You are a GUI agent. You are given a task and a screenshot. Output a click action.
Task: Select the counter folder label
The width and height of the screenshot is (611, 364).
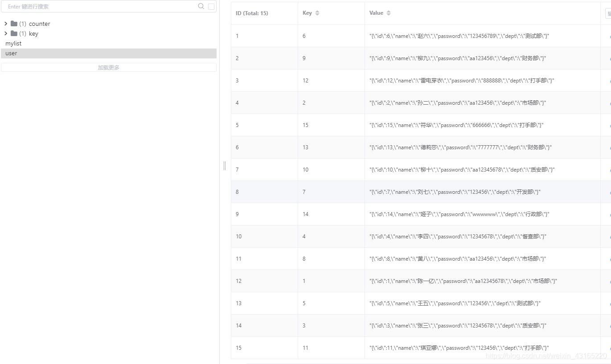tap(40, 24)
